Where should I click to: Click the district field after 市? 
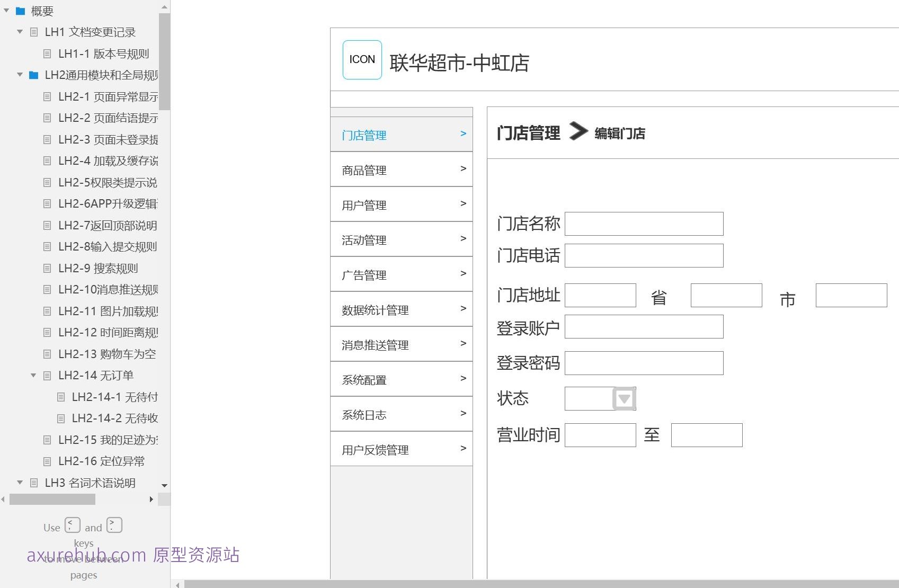pyautogui.click(x=851, y=296)
